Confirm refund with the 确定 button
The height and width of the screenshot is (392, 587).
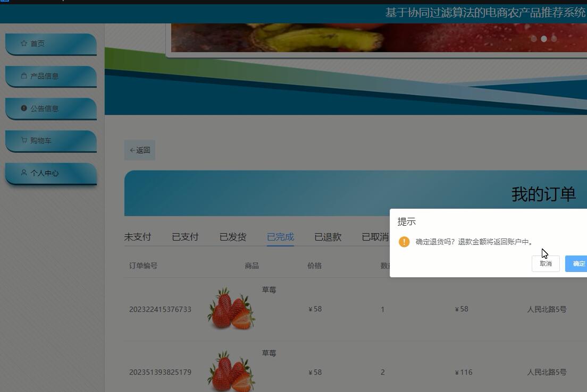576,263
